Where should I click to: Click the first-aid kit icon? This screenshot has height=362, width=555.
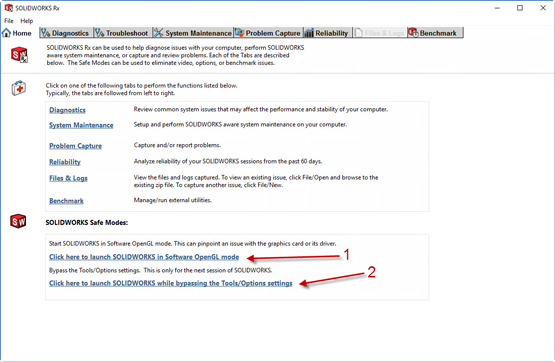click(18, 88)
